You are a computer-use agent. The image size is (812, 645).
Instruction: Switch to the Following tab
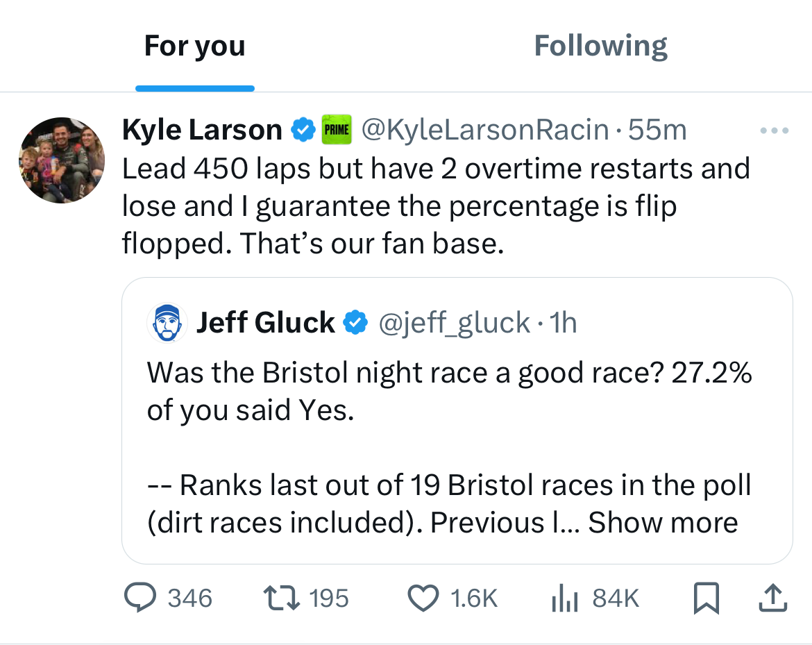[600, 46]
